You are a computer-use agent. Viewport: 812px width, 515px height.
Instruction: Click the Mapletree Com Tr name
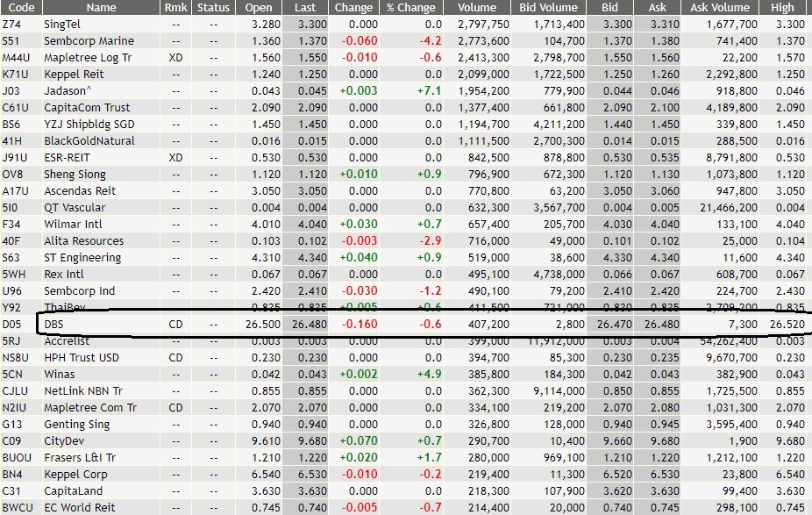click(x=90, y=408)
